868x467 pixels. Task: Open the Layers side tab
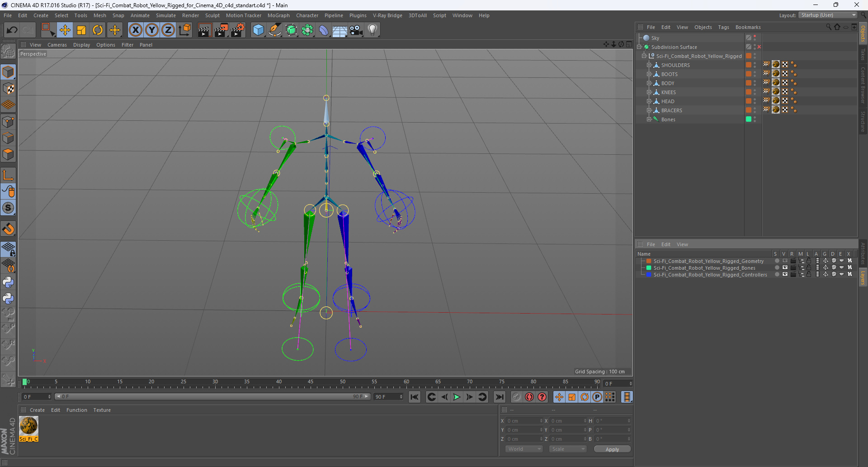point(863,278)
